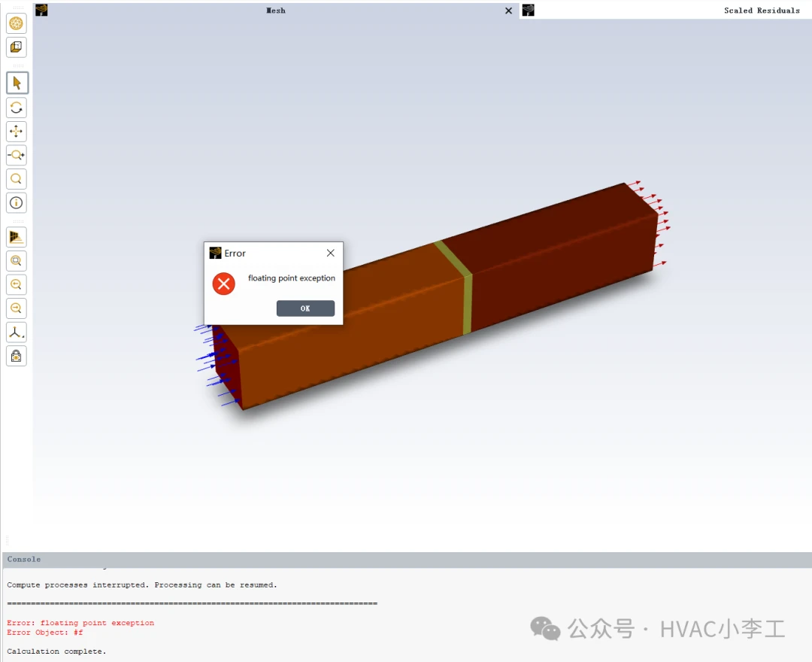The width and height of the screenshot is (812, 662).
Task: Click the grid plane projection icon
Action: (x=17, y=237)
